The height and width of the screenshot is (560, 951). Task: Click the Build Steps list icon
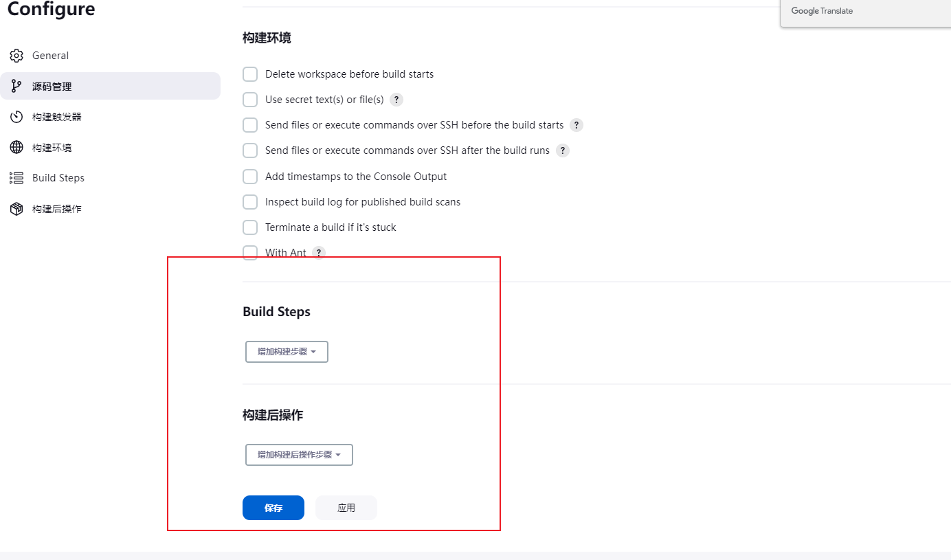[x=16, y=178]
